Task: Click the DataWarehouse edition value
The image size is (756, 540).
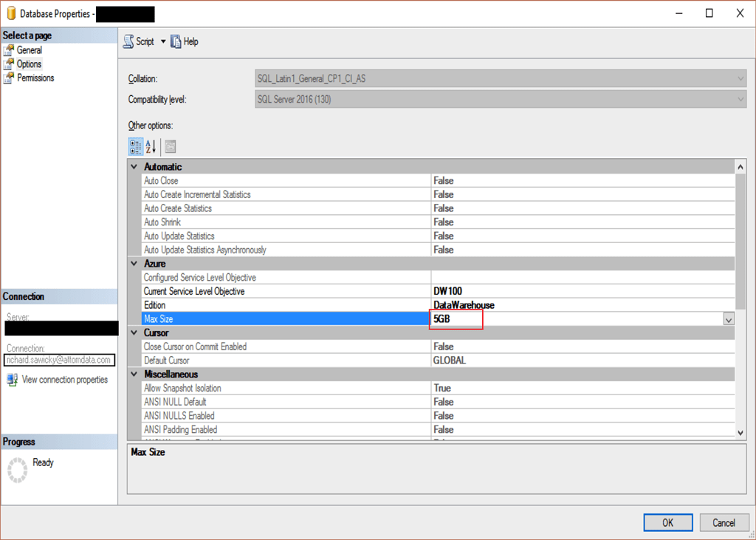Action: (x=464, y=305)
